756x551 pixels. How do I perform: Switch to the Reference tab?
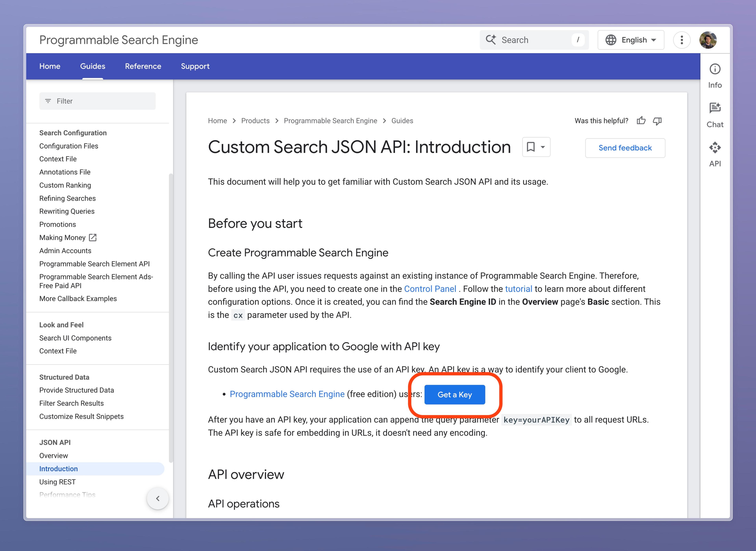143,66
